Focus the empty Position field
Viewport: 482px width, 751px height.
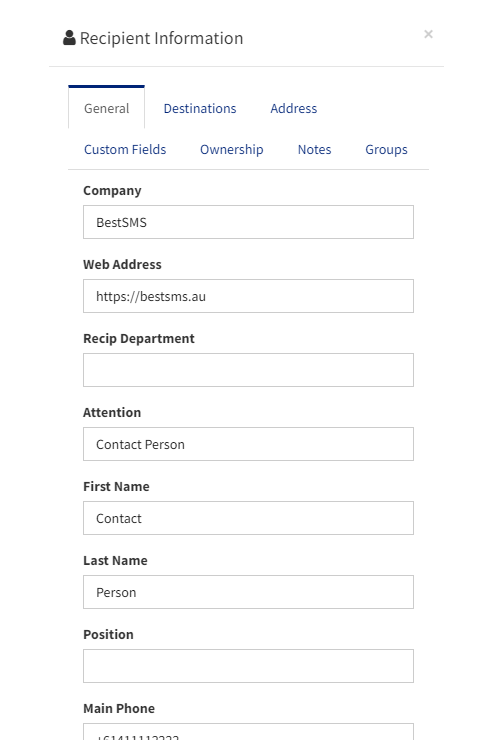(248, 666)
